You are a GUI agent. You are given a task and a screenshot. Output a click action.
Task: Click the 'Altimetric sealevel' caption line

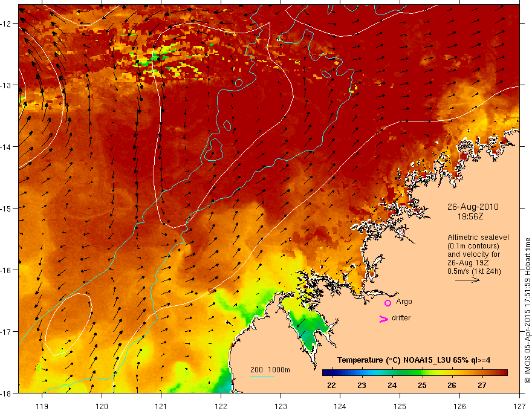[478, 238]
